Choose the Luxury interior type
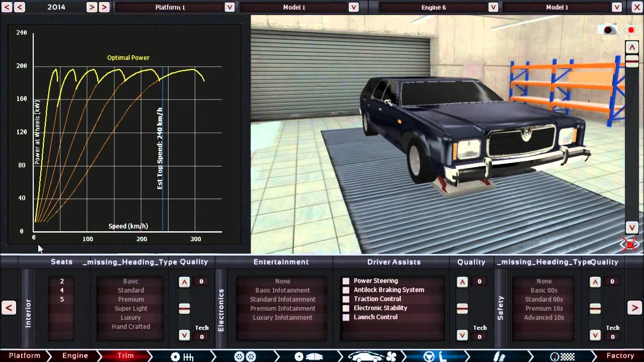The width and height of the screenshot is (644, 362). 131,318
